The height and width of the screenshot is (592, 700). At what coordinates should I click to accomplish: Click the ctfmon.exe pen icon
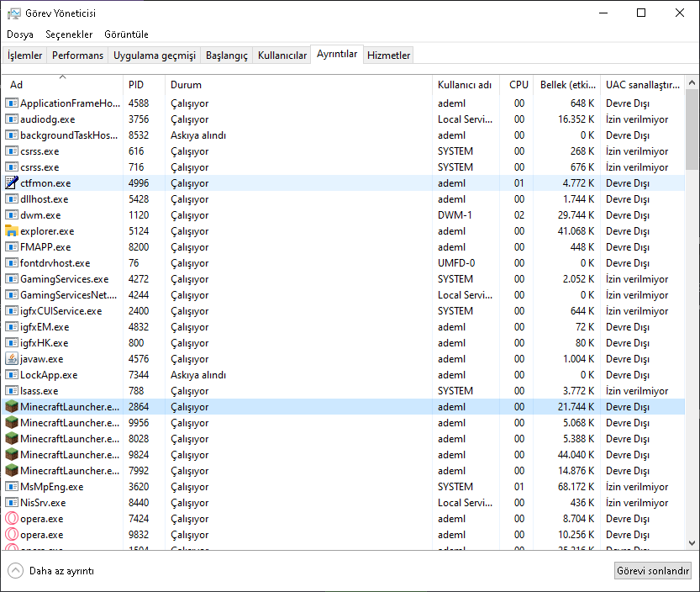12,182
